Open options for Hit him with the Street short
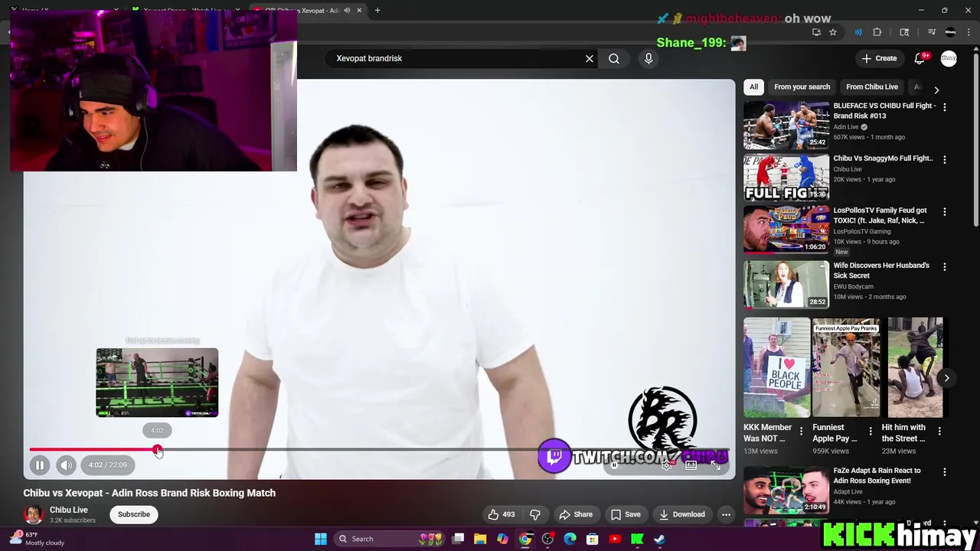The image size is (980, 551). tap(939, 431)
